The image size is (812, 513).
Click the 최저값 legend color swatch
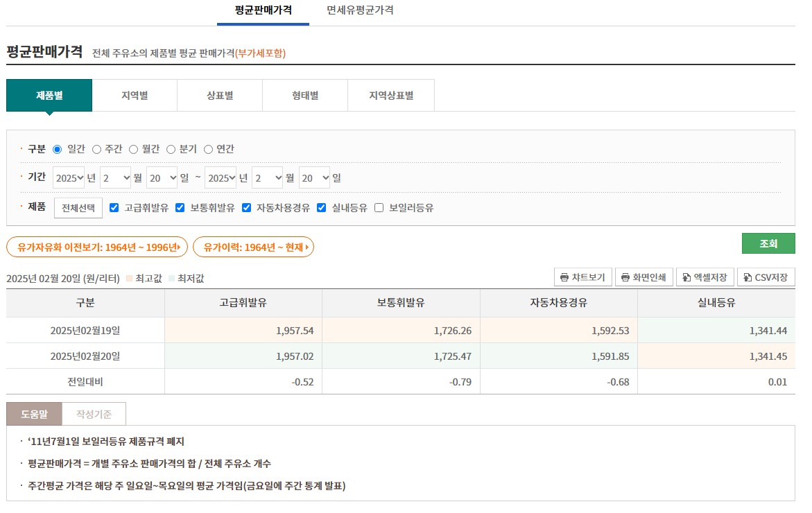(x=171, y=279)
